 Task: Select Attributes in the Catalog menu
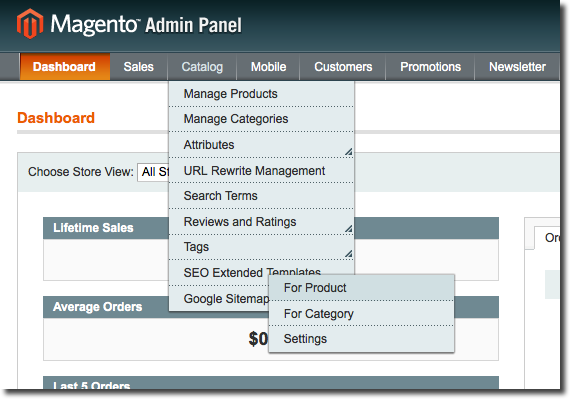click(261, 145)
